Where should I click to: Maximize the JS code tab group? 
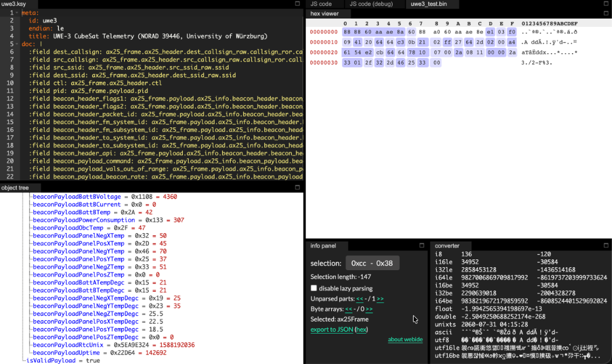[606, 4]
